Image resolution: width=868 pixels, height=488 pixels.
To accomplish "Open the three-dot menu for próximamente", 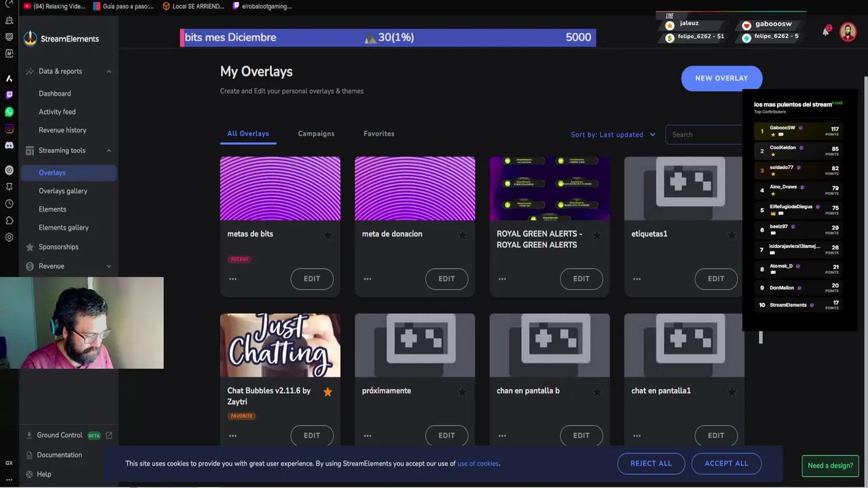I will (368, 436).
